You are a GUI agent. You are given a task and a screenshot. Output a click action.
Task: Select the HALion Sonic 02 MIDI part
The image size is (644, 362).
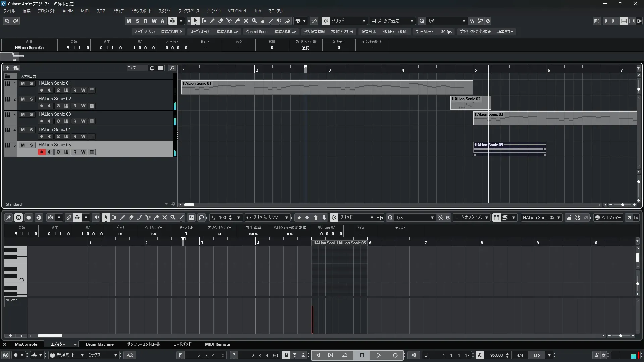[470, 103]
